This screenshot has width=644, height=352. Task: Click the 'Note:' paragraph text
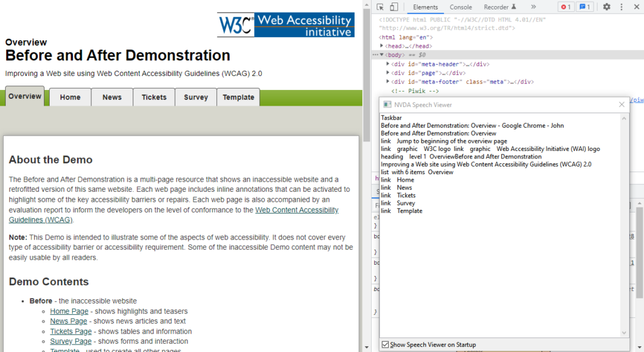pos(180,248)
